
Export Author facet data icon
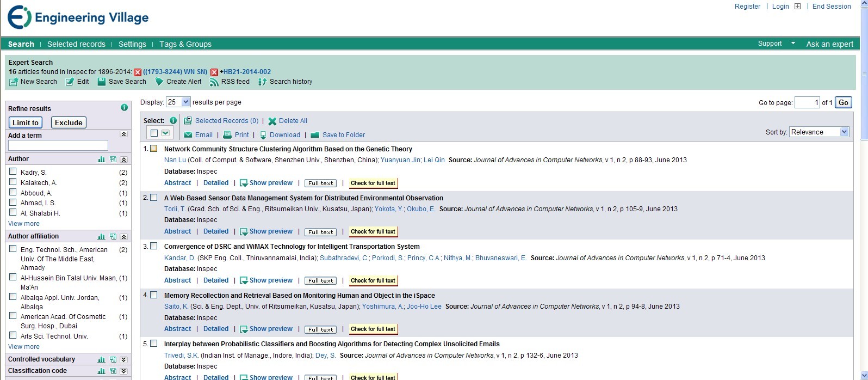[113, 160]
